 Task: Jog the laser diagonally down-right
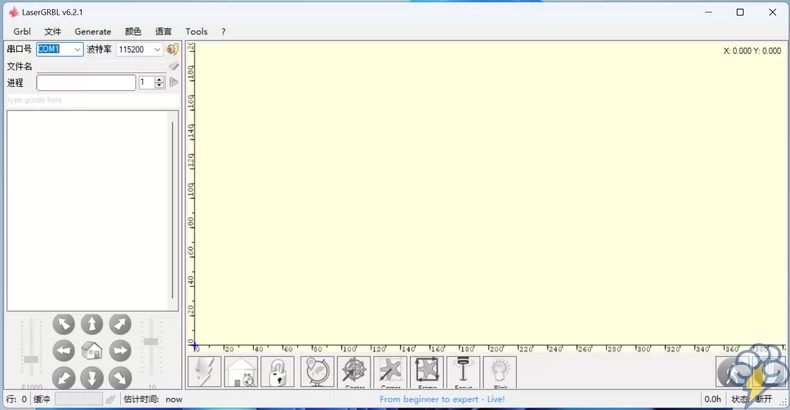click(120, 378)
